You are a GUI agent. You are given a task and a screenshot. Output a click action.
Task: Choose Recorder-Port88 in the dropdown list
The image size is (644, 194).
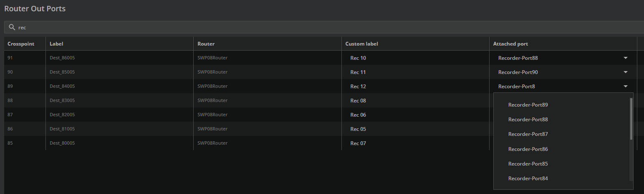pos(528,120)
